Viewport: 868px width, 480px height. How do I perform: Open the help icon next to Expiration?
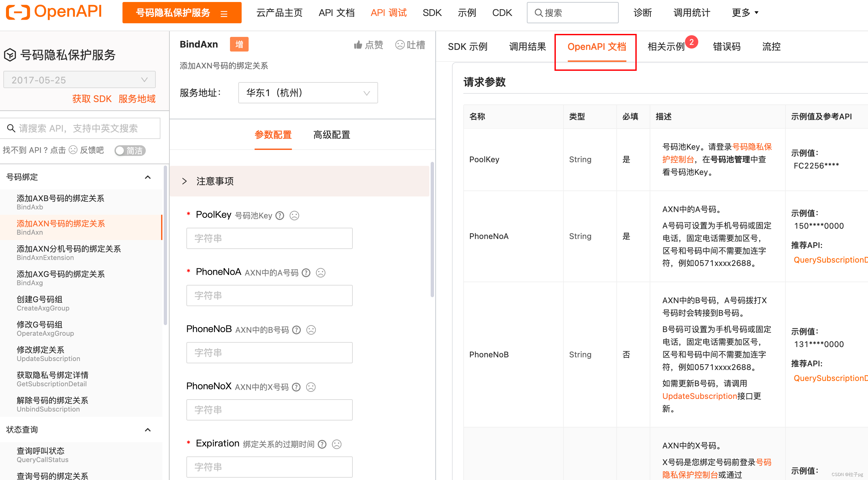tap(322, 444)
